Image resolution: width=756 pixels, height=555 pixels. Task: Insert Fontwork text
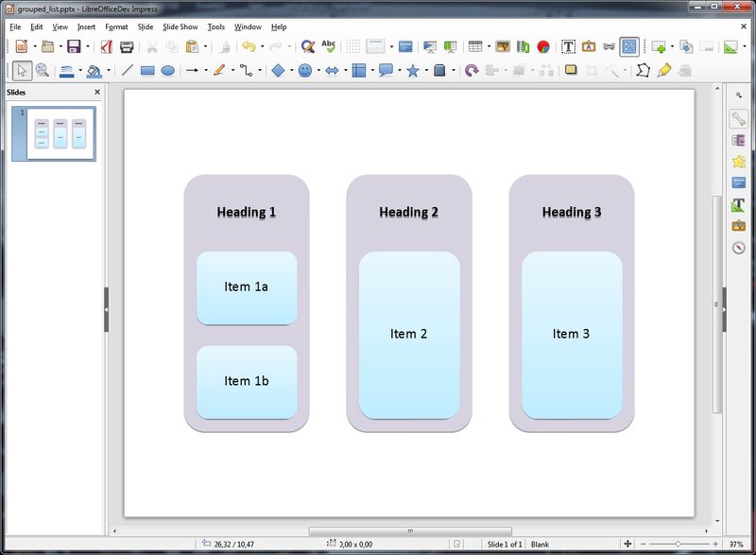click(x=589, y=46)
